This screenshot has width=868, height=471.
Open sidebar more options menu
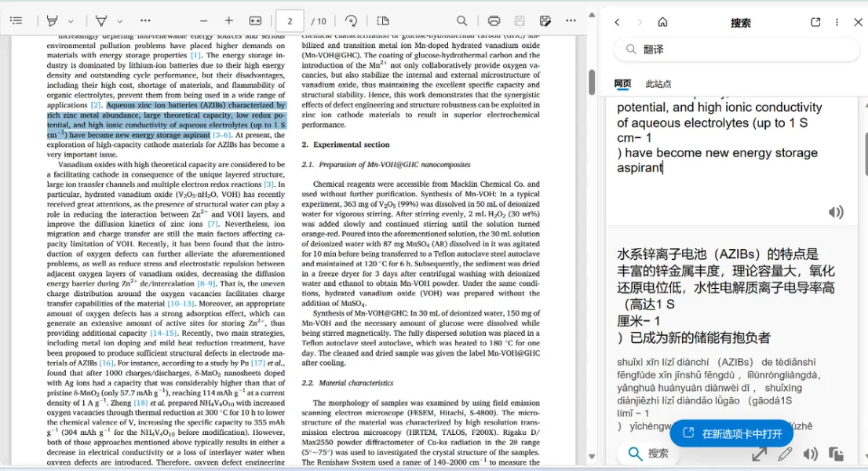click(837, 22)
